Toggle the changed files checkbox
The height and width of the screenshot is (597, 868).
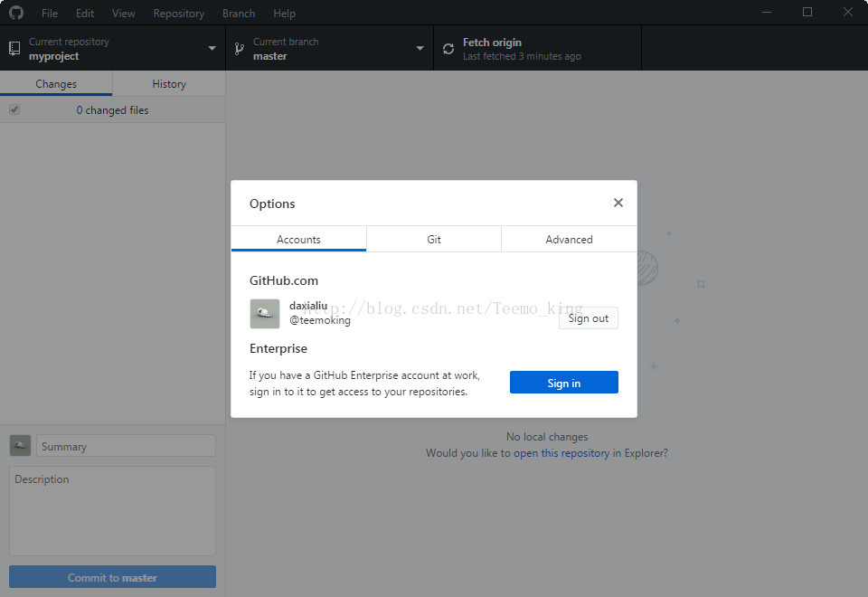pyautogui.click(x=14, y=109)
